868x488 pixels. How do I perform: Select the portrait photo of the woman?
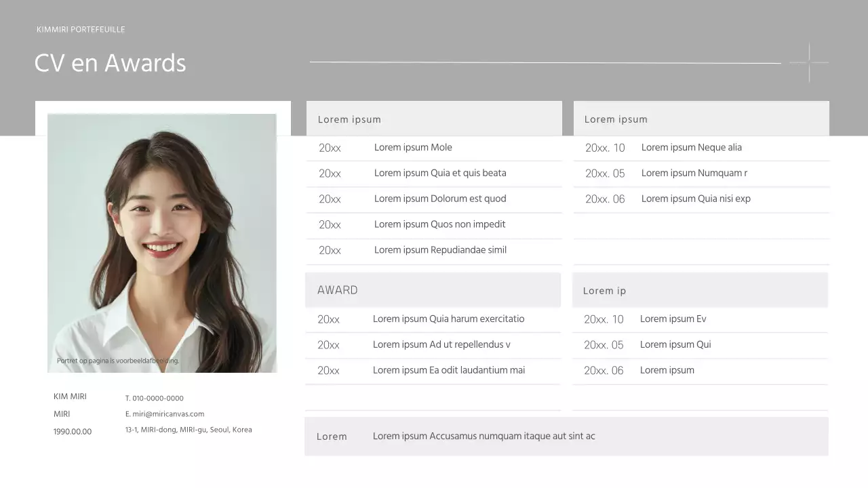click(x=161, y=244)
